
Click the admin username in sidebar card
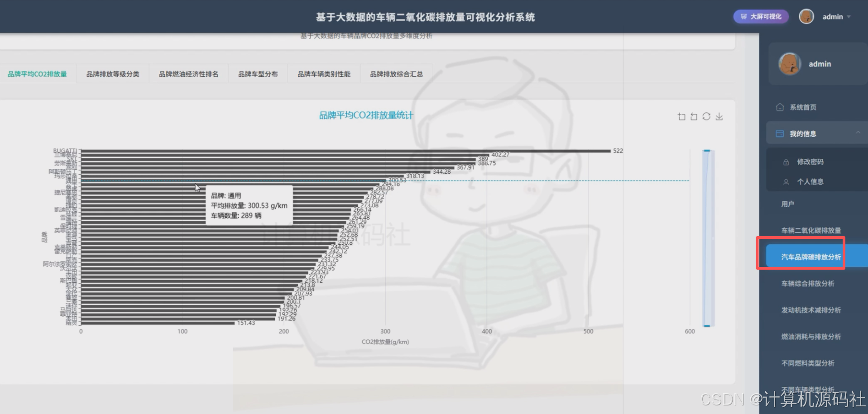(x=820, y=64)
